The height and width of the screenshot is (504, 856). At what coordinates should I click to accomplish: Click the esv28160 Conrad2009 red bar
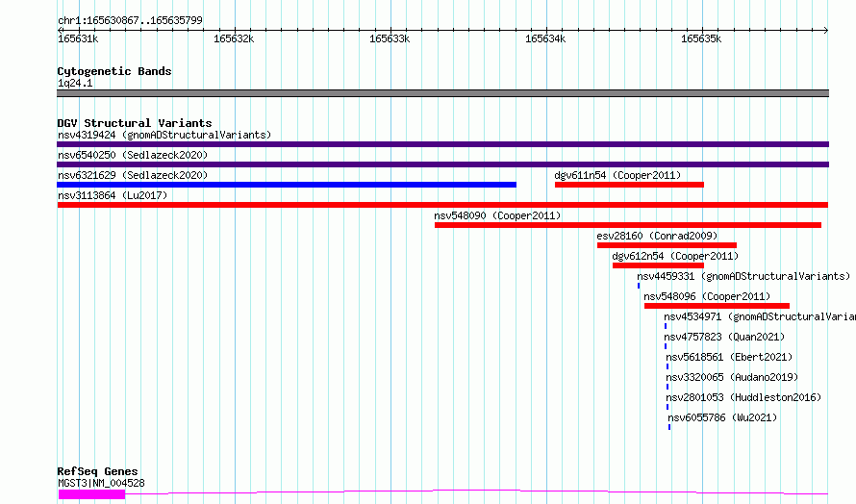667,245
